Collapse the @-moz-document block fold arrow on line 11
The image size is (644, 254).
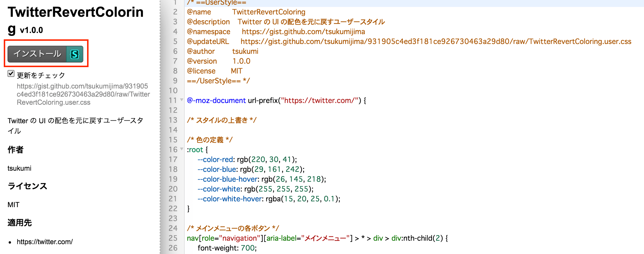[182, 100]
